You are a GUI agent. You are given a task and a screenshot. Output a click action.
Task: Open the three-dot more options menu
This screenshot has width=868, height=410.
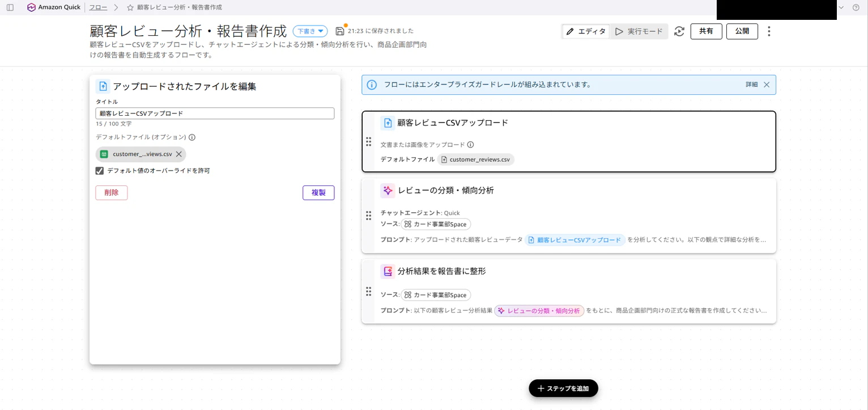pos(769,31)
